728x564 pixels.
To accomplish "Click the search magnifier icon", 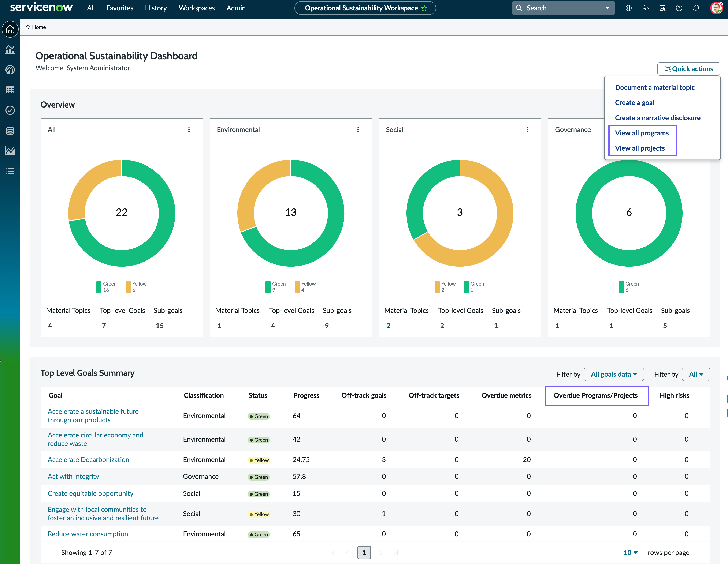I will (519, 8).
